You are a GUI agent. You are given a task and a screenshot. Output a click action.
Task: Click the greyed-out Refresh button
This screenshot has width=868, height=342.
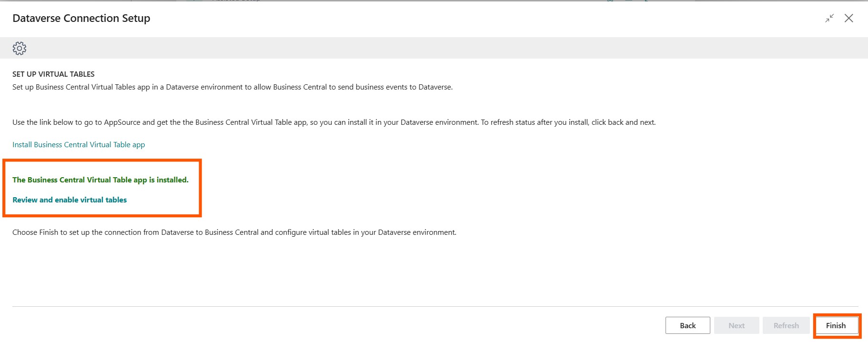tap(786, 325)
